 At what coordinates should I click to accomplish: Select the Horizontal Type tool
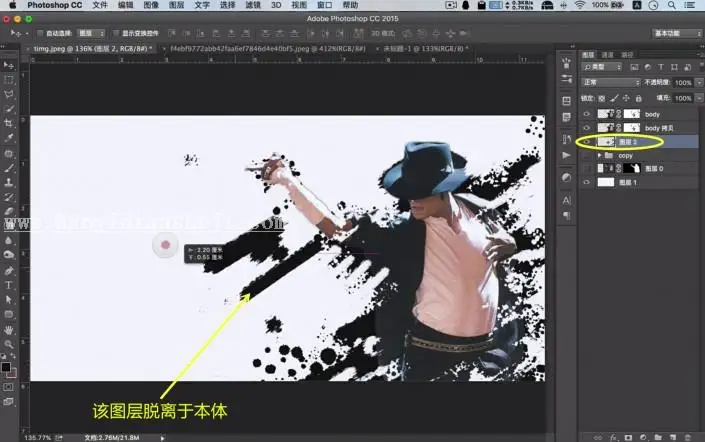[9, 286]
